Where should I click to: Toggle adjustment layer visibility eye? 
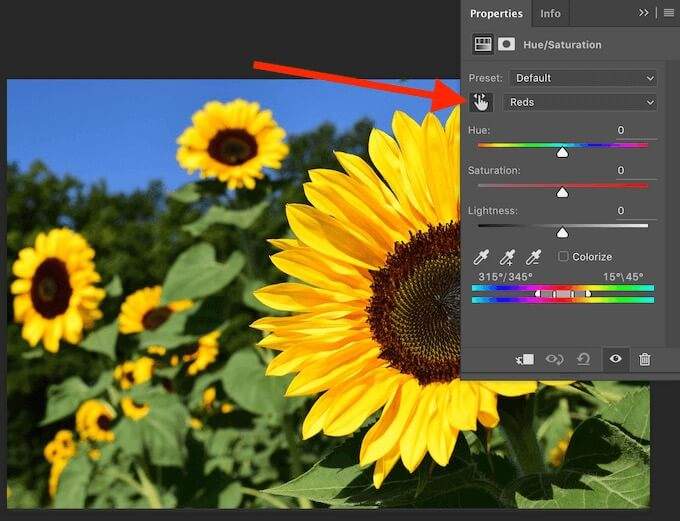pyautogui.click(x=615, y=359)
